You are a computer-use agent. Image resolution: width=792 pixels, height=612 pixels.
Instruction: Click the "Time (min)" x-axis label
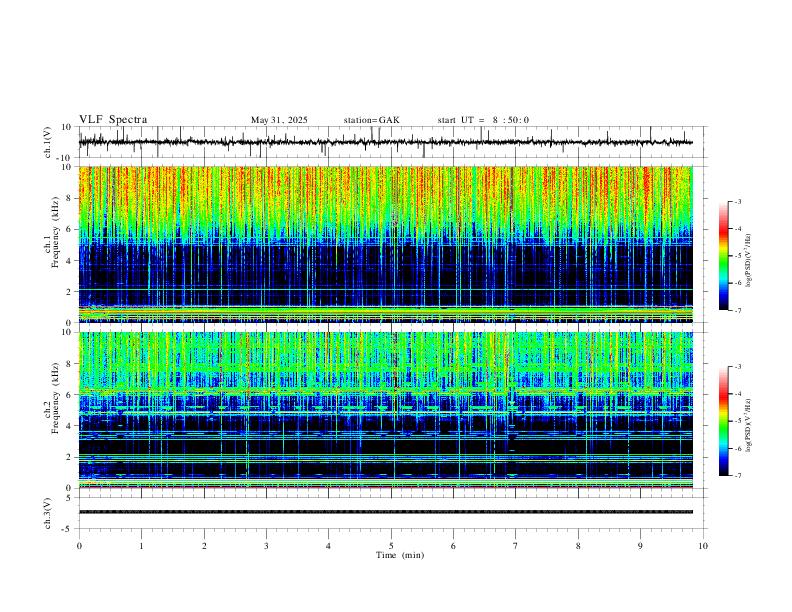click(x=400, y=555)
